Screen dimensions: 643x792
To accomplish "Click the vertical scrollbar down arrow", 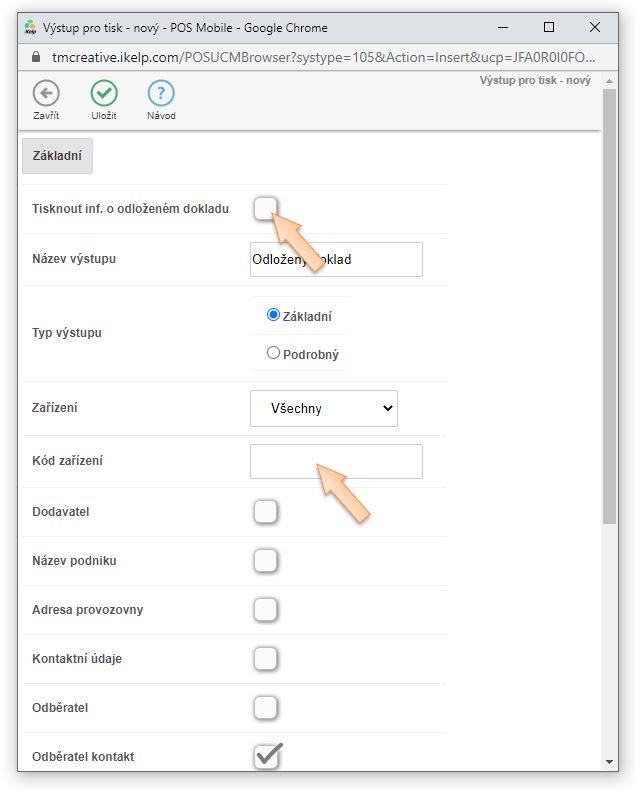I will click(x=610, y=762).
